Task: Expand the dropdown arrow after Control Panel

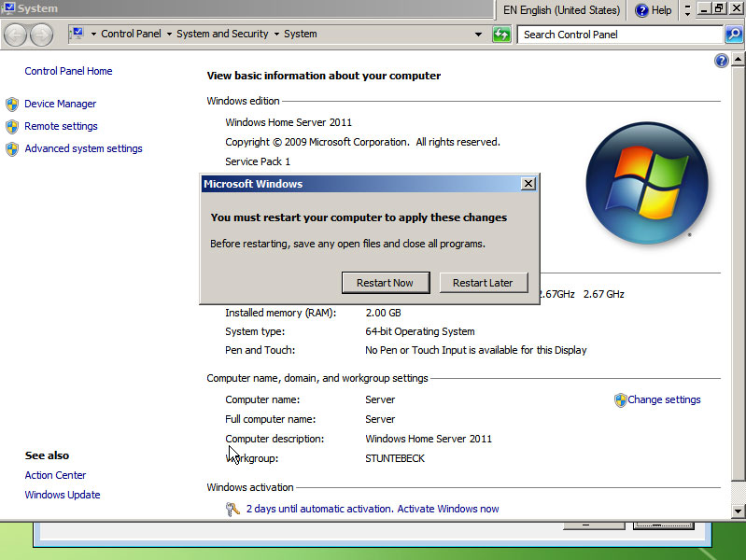Action: pyautogui.click(x=169, y=35)
